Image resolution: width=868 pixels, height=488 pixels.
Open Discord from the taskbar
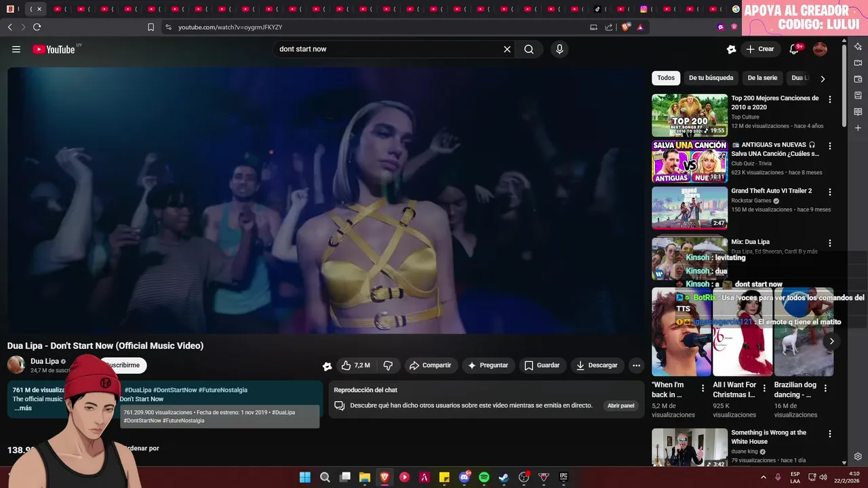[465, 477]
